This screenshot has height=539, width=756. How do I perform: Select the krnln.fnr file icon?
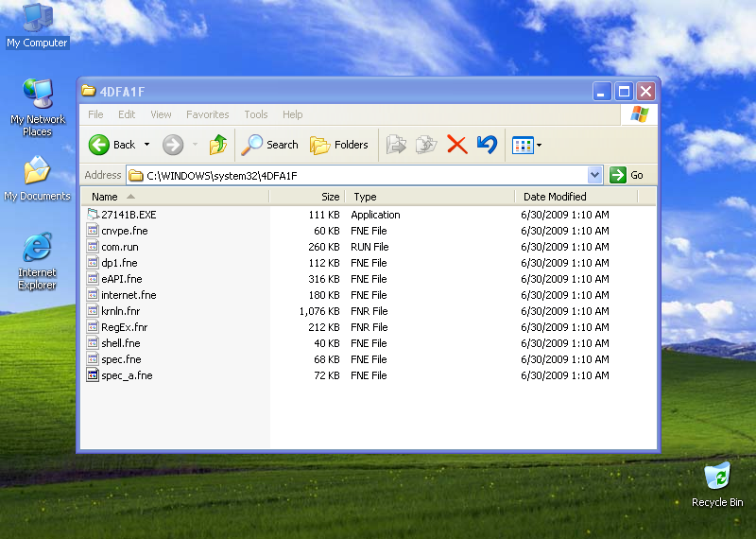(x=93, y=311)
